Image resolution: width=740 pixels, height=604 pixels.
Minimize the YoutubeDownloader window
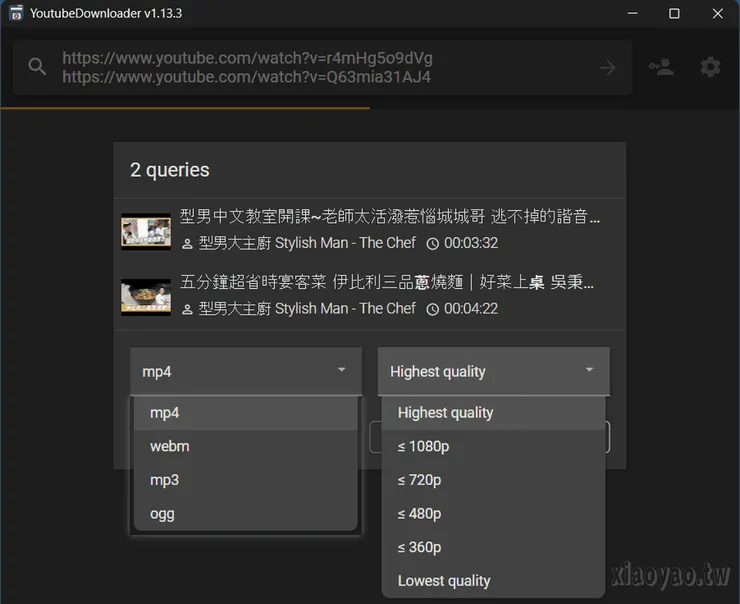[632, 13]
